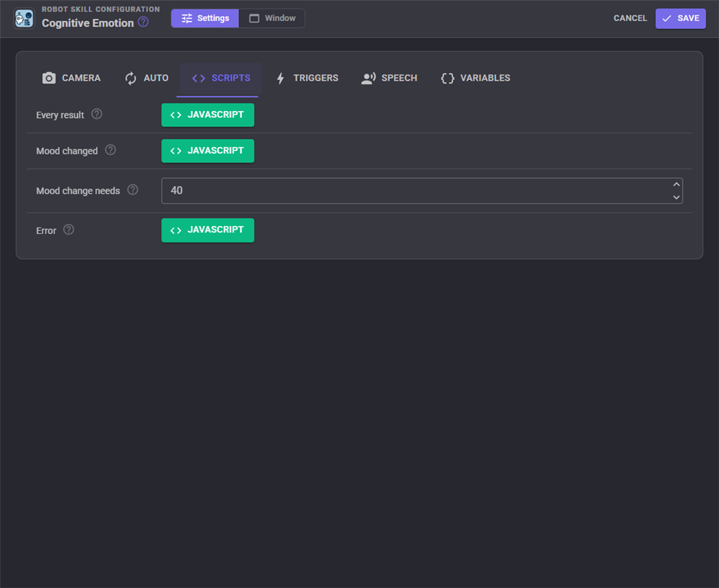This screenshot has width=719, height=588.
Task: Increase Mood change needs with up arrow
Action: pos(676,184)
